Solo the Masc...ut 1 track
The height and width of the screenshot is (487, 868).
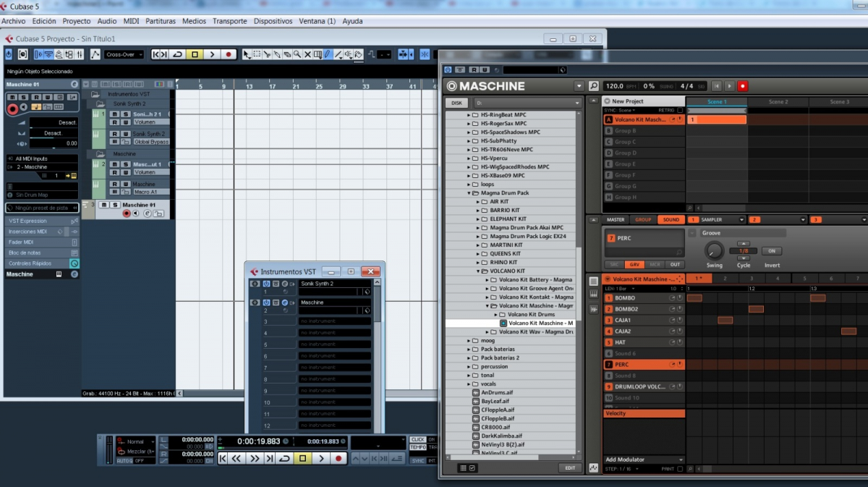pyautogui.click(x=126, y=164)
